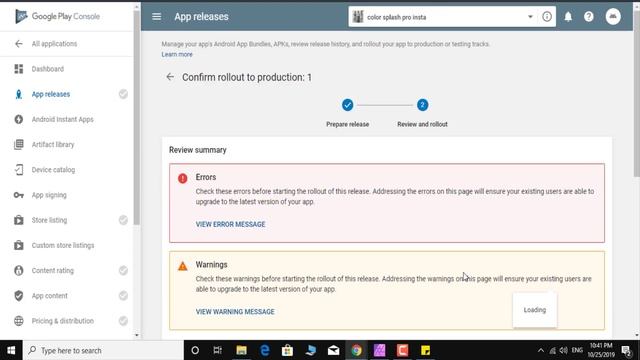Click back arrow beside Confirm rollout
640x360 pixels.
pyautogui.click(x=170, y=77)
